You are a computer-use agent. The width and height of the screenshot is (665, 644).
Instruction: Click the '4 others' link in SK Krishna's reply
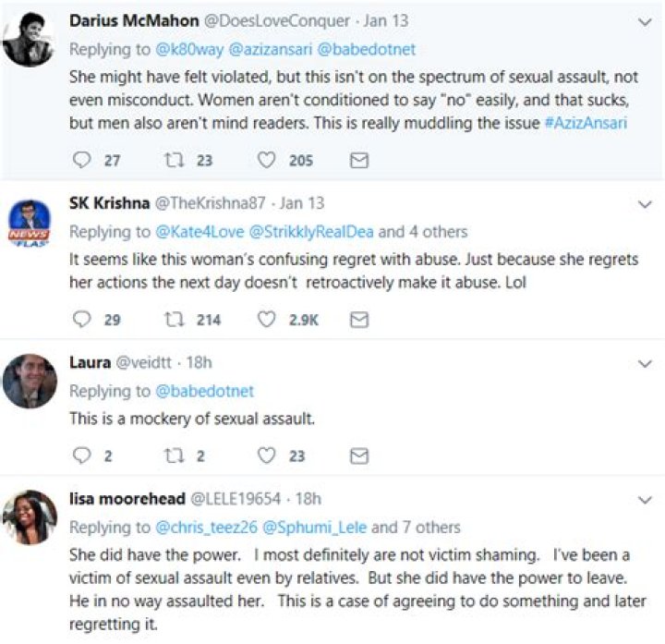pyautogui.click(x=437, y=231)
